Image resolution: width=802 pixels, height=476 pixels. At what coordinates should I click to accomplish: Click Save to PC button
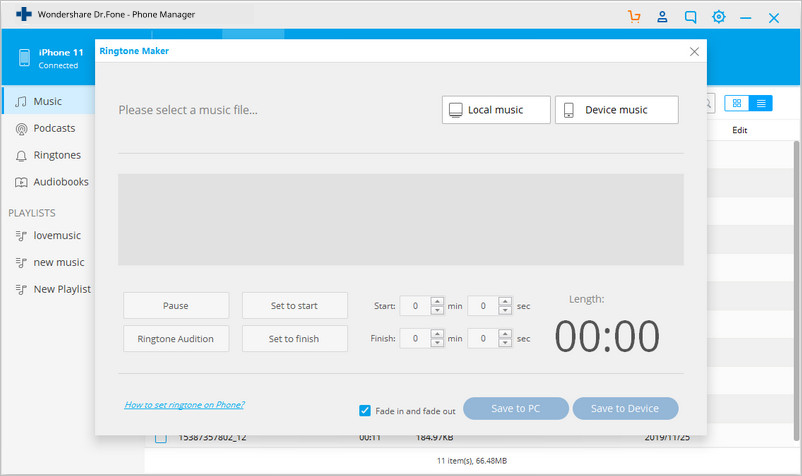[516, 409]
